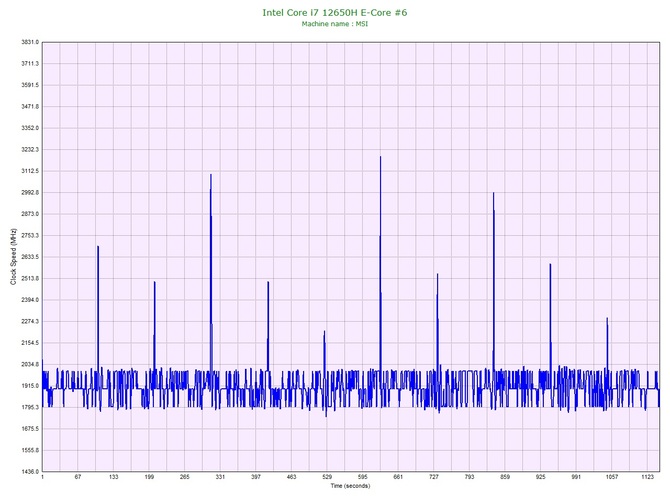The height and width of the screenshot is (503, 670).
Task: Click the spike peak right at 199 seconds
Action: [154, 283]
